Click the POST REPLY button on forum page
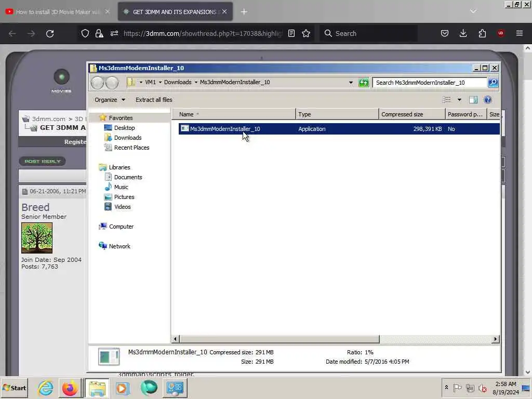 43,161
